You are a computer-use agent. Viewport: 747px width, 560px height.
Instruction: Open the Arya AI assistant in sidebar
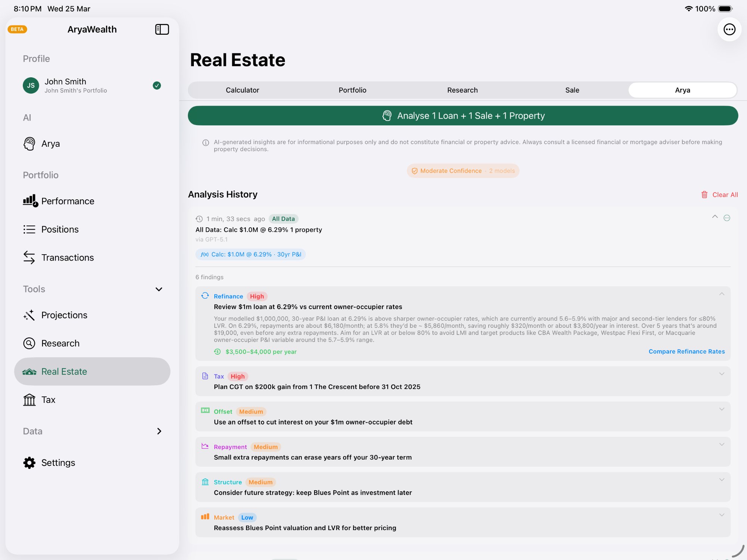(x=51, y=143)
